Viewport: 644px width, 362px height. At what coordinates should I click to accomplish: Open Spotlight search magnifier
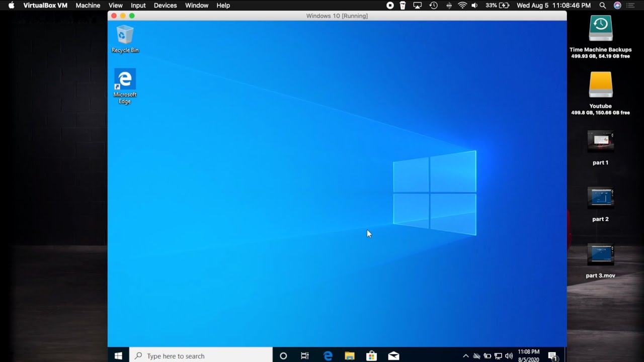602,5
